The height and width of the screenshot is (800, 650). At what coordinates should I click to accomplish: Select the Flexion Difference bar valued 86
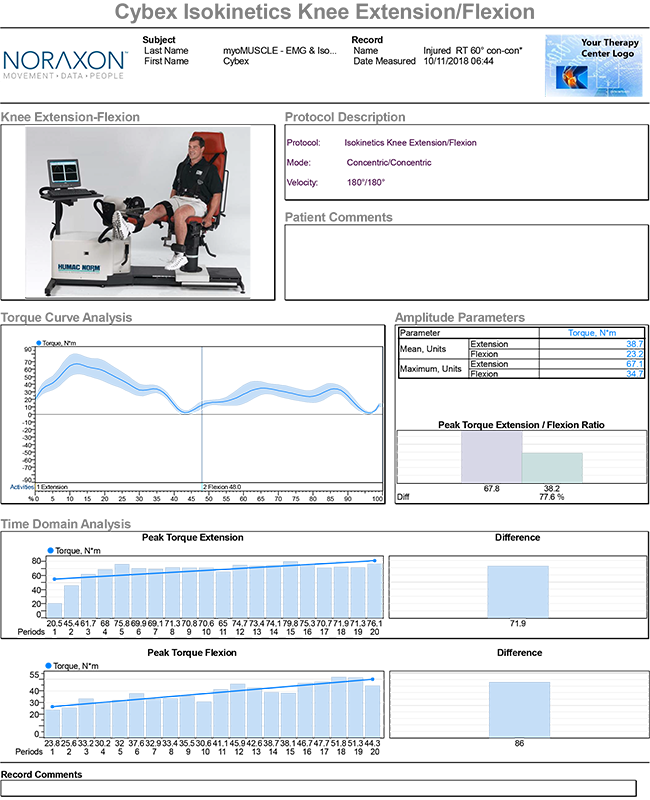(519, 710)
